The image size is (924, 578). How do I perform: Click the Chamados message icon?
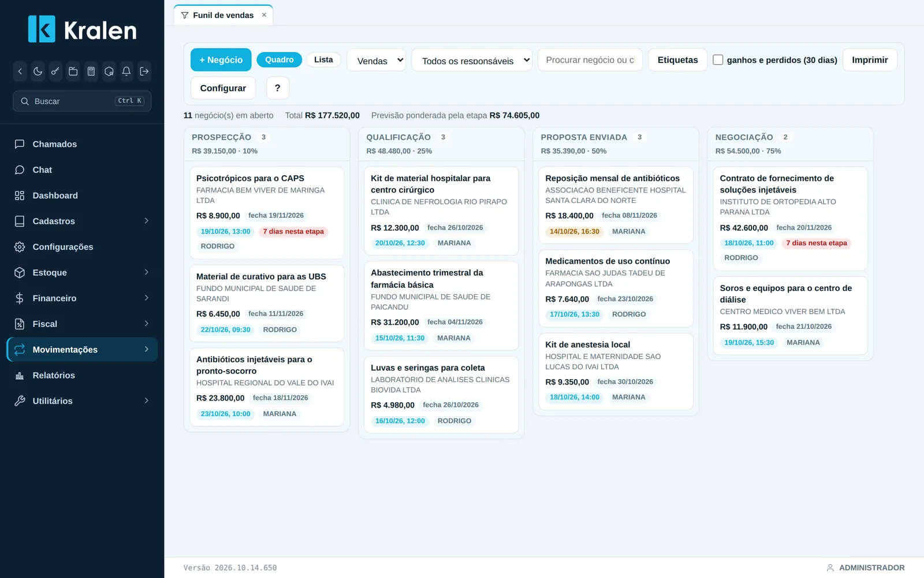pos(20,144)
